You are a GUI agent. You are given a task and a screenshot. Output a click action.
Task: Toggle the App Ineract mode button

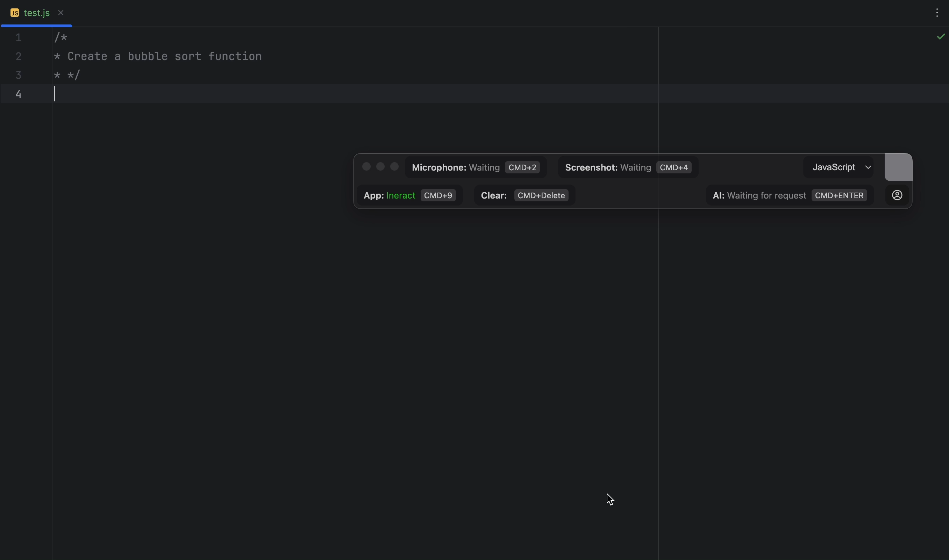(409, 195)
